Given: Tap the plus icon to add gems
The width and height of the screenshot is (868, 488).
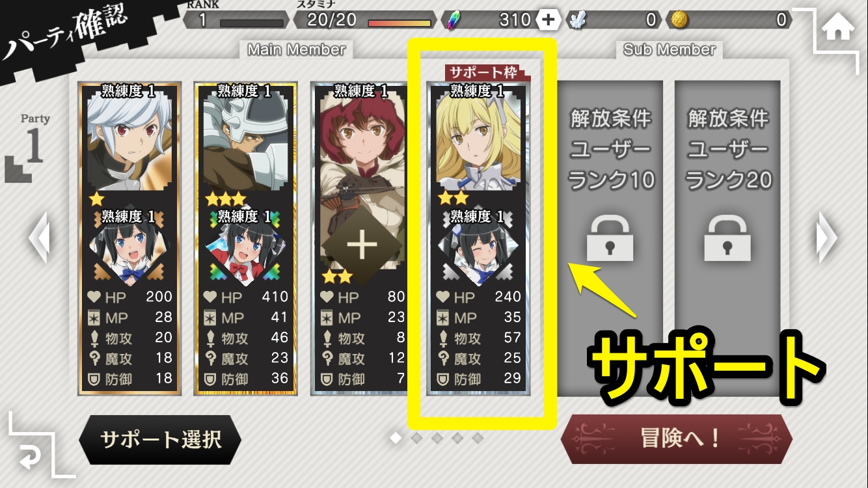Looking at the screenshot, I should pos(549,20).
